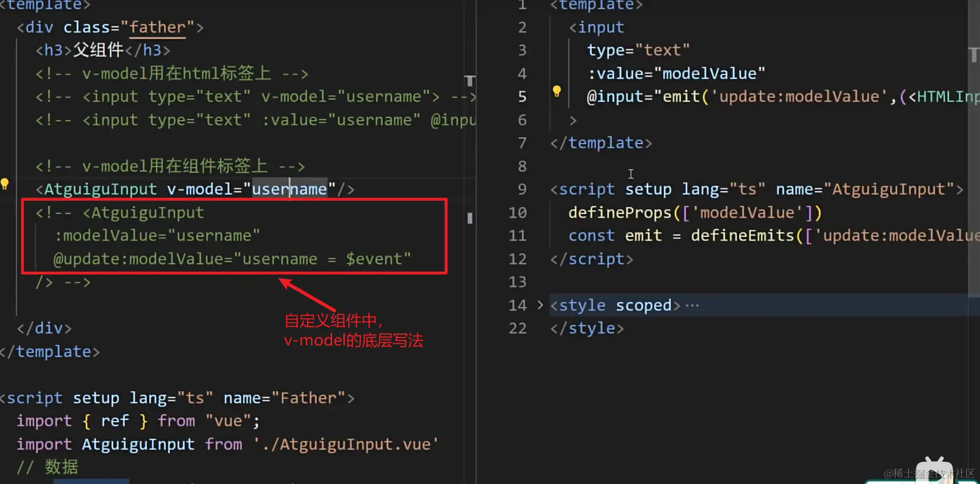Click name="Father" in the script tag
The image size is (980, 484).
click(x=284, y=398)
